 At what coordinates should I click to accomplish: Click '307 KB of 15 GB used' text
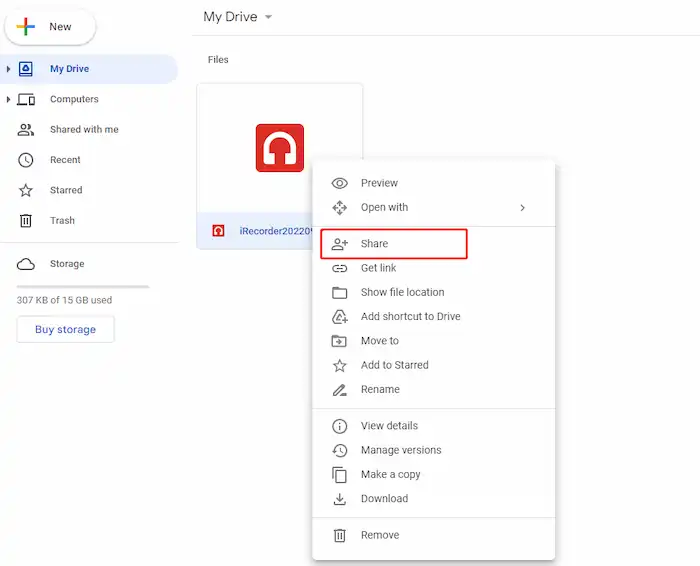[x=64, y=300]
